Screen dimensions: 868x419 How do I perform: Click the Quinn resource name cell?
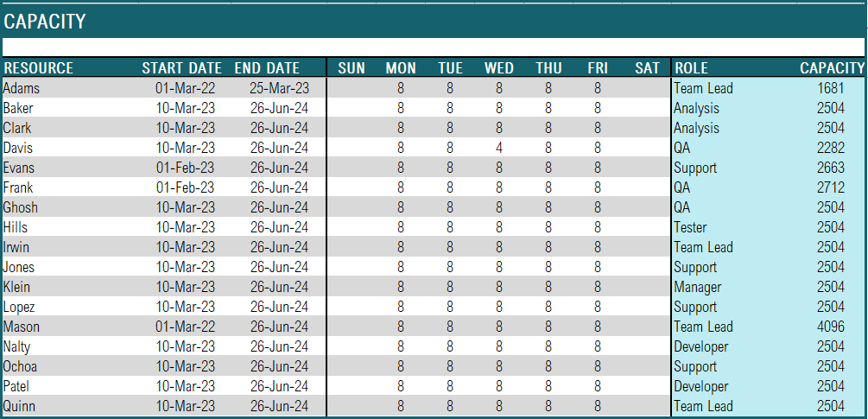pos(19,406)
